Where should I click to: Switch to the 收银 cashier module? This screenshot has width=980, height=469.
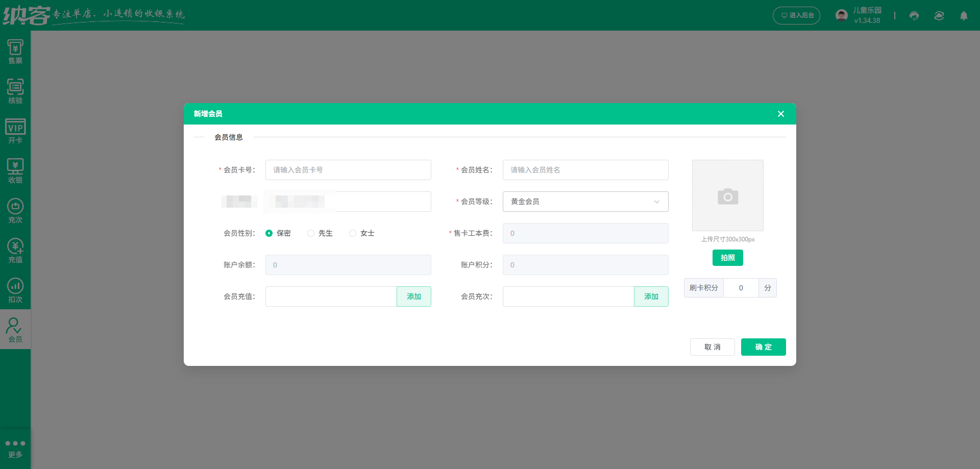15,171
